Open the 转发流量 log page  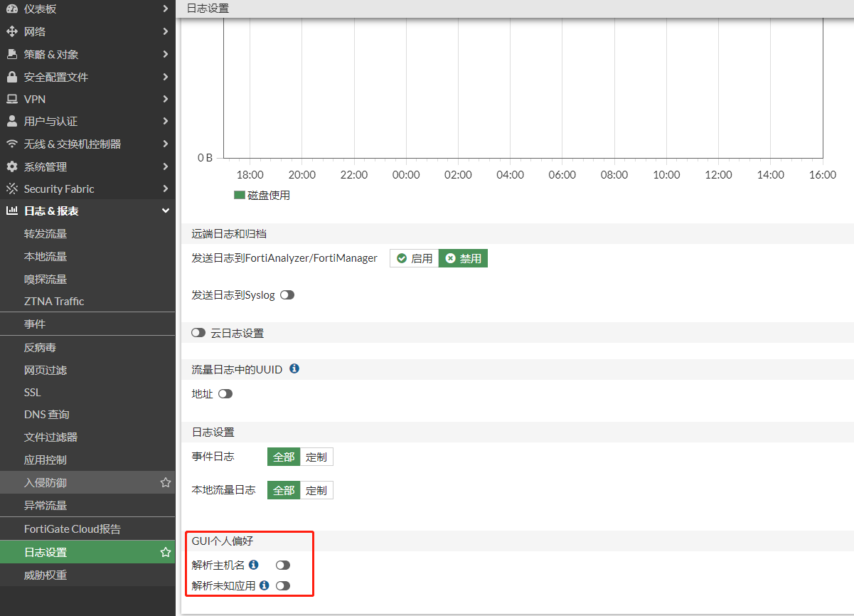(x=46, y=233)
